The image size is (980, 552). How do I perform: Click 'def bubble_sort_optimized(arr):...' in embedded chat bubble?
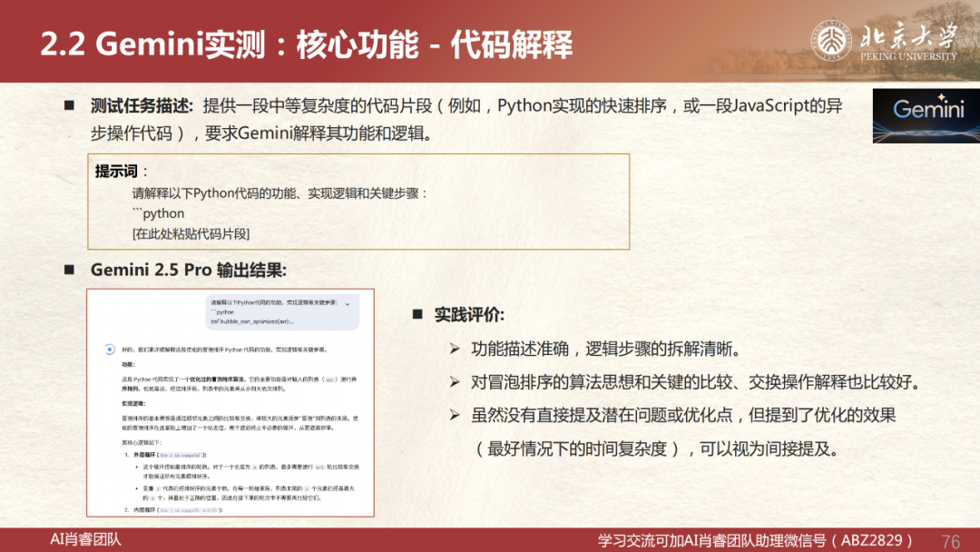252,321
